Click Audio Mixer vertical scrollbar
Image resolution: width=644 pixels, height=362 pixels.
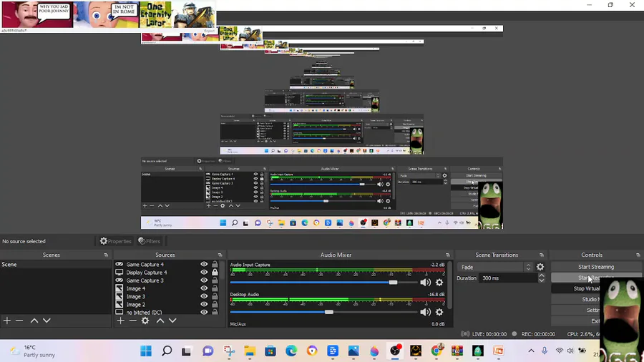[x=450, y=285]
